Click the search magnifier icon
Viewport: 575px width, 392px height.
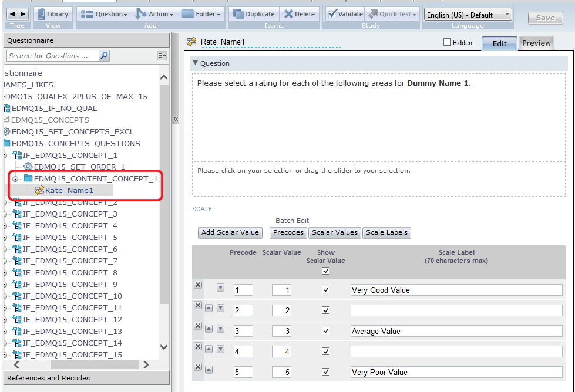[x=104, y=56]
